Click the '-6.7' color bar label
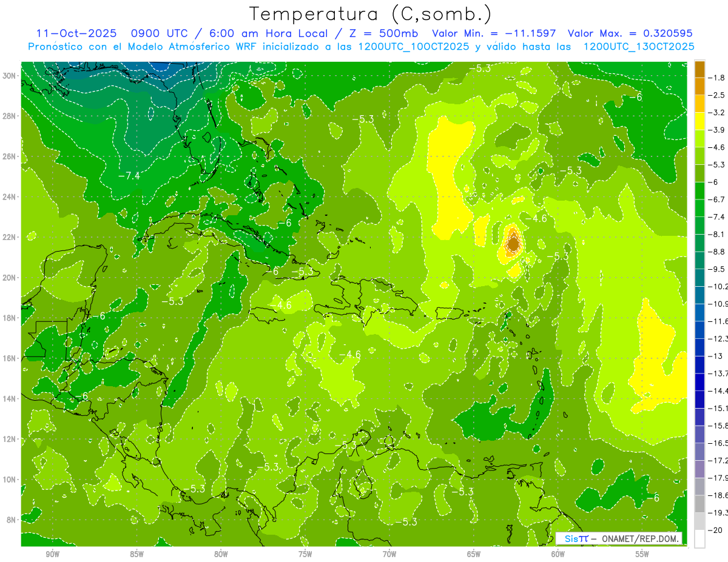Image resolution: width=728 pixels, height=562 pixels. (x=717, y=199)
